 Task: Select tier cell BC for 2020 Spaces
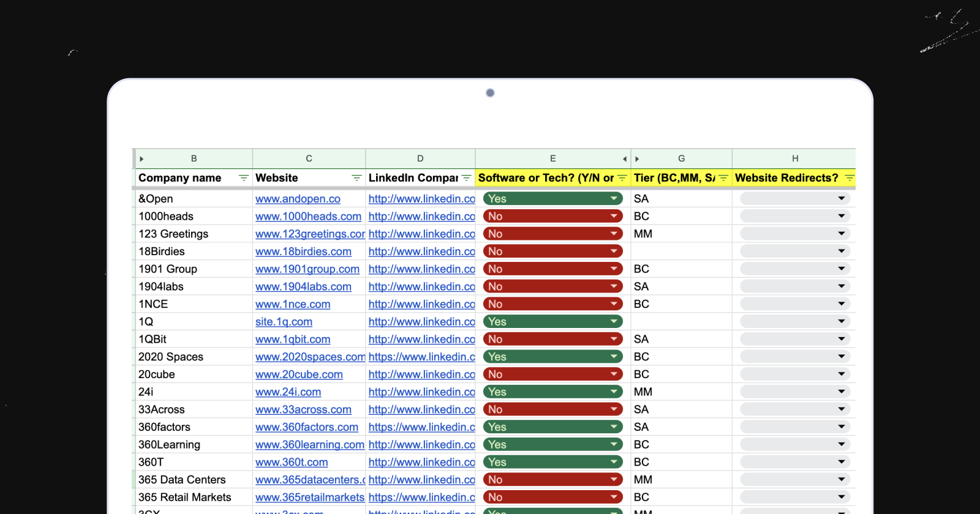pyautogui.click(x=681, y=357)
